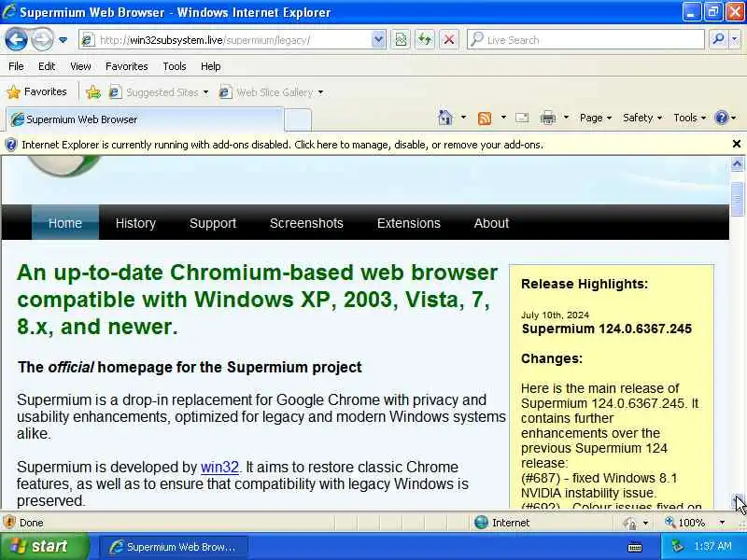747x560 pixels.
Task: Open the Favorites menu
Action: [x=127, y=66]
